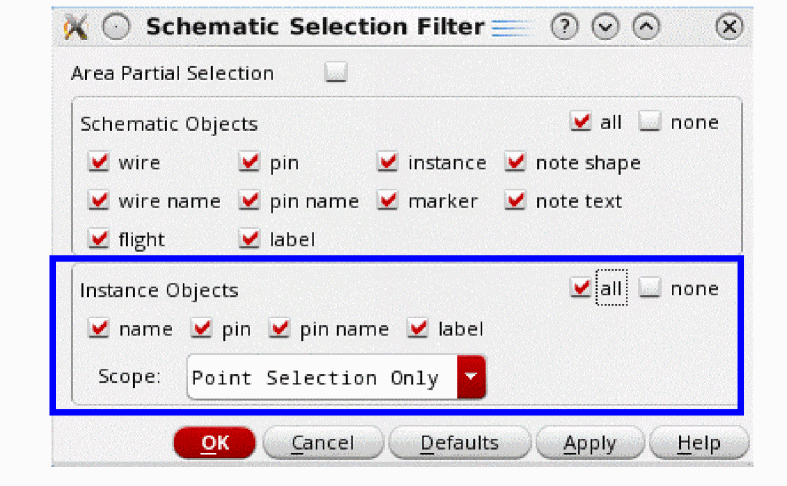Check all for Instance Objects
Screen dimensions: 787x486
click(x=581, y=288)
